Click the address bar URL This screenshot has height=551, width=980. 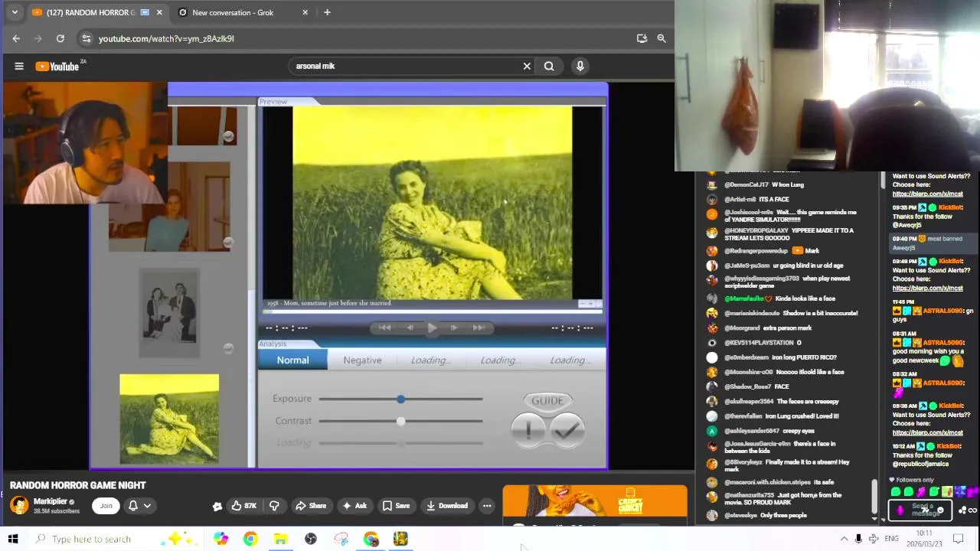pos(166,38)
